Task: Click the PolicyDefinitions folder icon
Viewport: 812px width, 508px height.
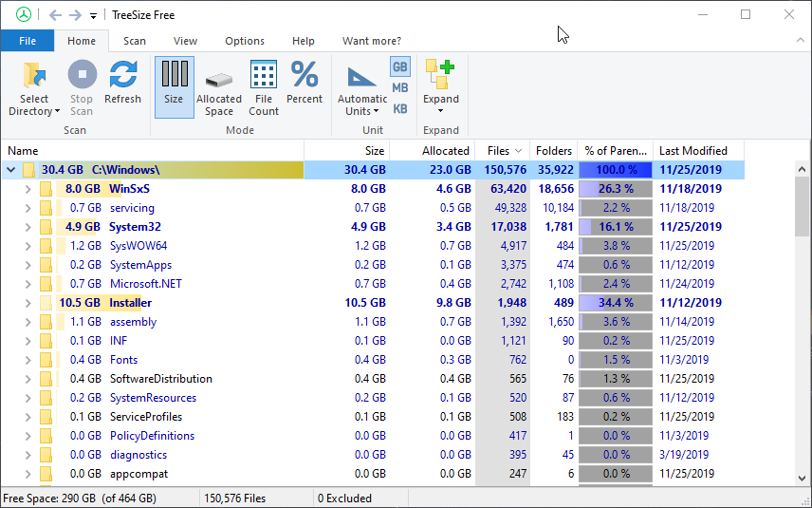Action: [46, 436]
